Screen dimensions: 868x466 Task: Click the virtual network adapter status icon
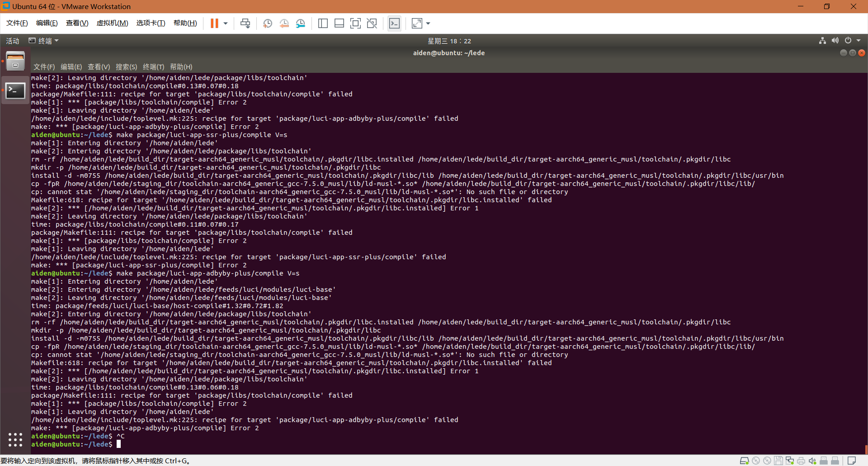coord(790,461)
